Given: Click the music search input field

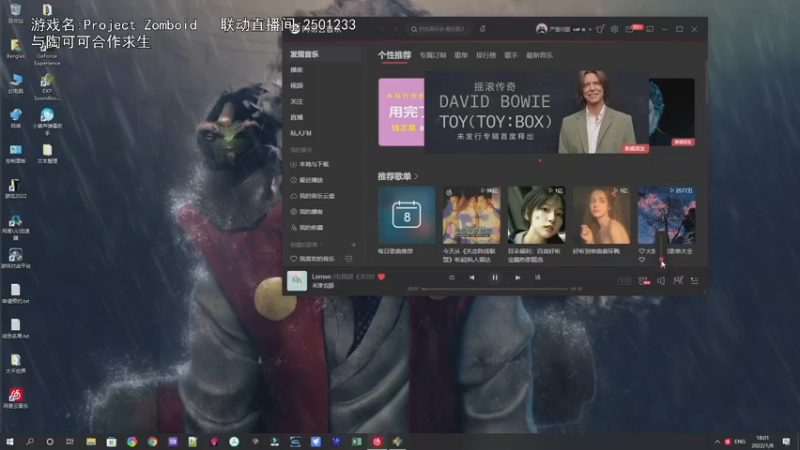Looking at the screenshot, I should tap(440, 29).
